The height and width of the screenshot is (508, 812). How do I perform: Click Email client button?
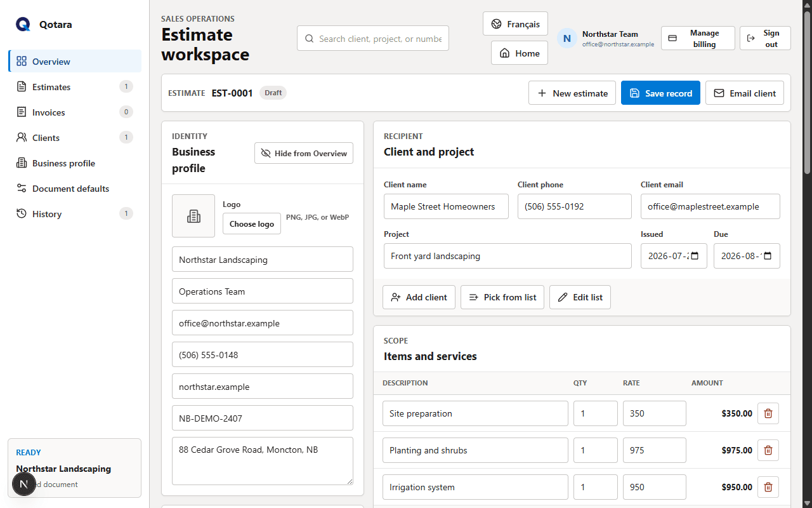click(745, 93)
